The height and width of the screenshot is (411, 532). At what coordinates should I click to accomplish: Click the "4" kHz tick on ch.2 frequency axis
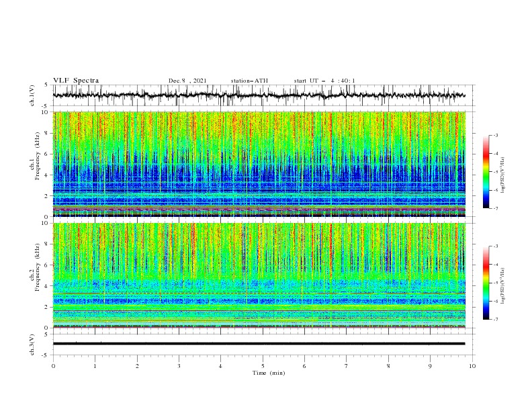click(x=48, y=286)
